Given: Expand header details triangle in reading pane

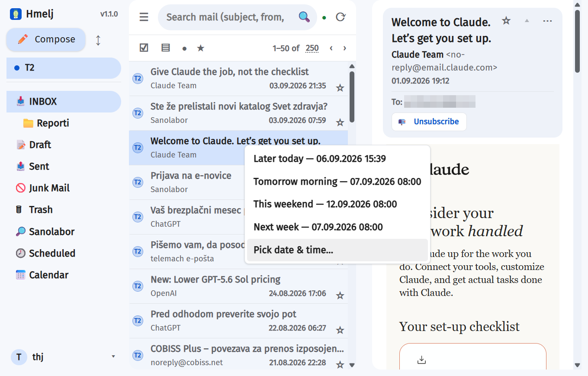Looking at the screenshot, I should tap(527, 21).
